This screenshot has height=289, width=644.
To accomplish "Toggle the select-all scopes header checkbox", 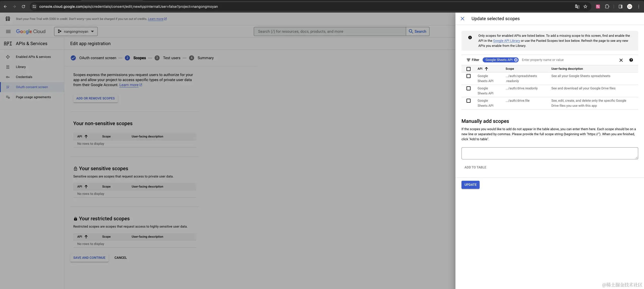I will click(x=468, y=69).
